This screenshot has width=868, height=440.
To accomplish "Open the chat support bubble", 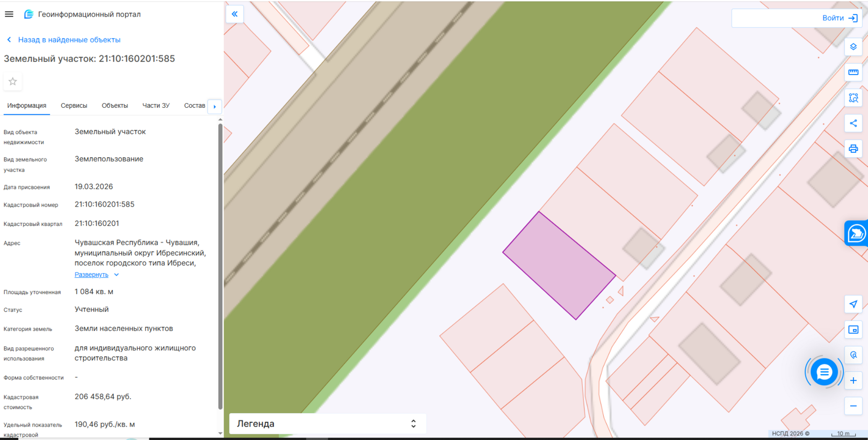I will pyautogui.click(x=824, y=372).
